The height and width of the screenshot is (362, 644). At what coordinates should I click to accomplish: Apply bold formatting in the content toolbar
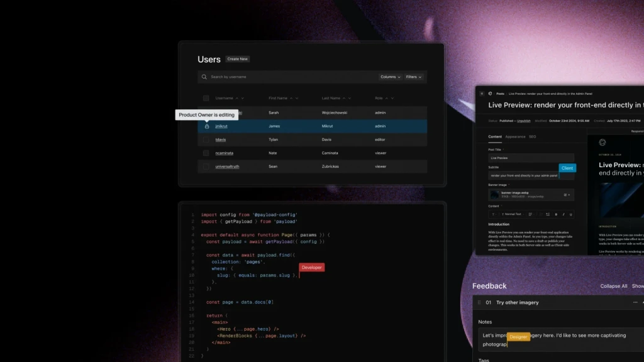556,214
